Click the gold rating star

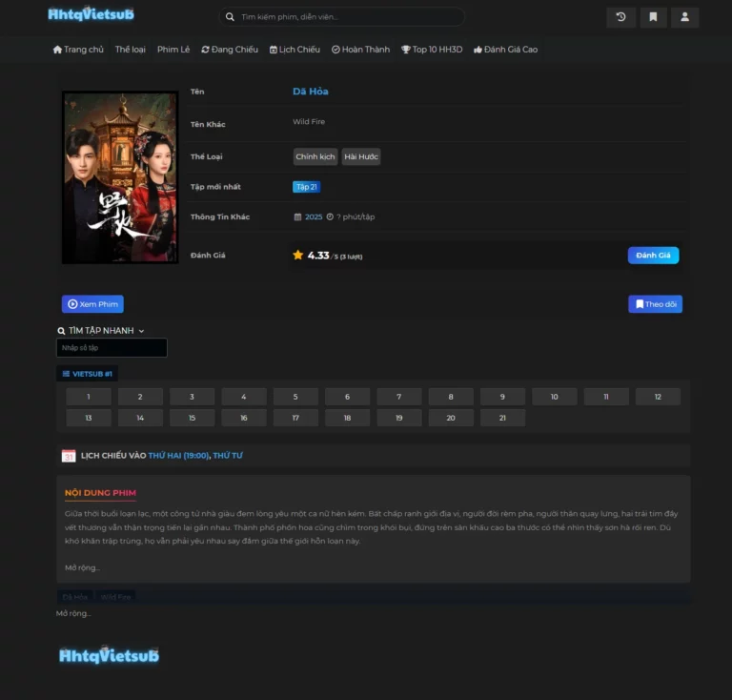click(298, 256)
